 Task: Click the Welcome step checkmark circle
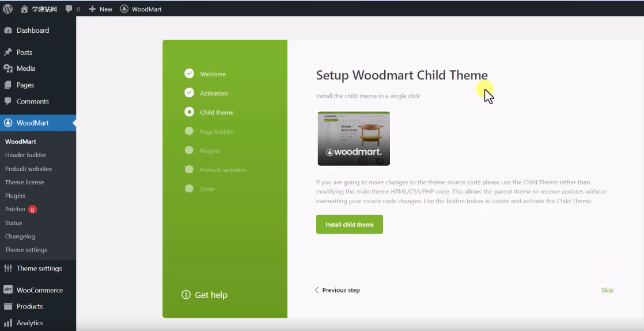[189, 74]
